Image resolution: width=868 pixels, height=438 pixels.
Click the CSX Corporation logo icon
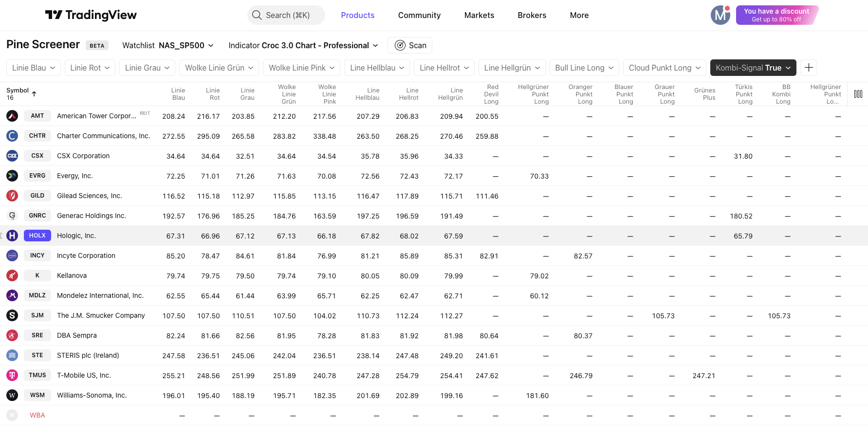pos(12,156)
